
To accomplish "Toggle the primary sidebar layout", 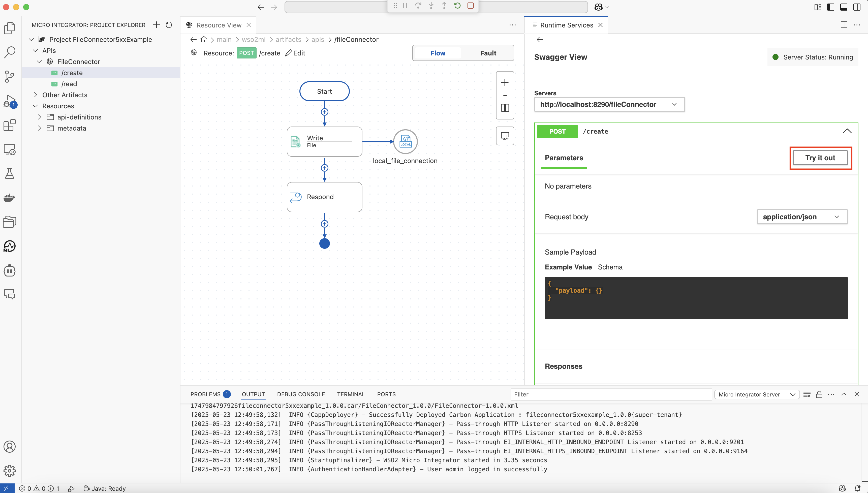I will tap(830, 7).
